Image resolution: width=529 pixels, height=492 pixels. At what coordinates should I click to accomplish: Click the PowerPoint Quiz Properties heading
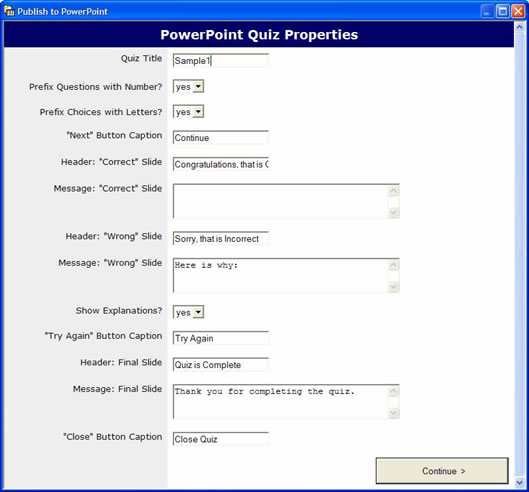click(259, 35)
